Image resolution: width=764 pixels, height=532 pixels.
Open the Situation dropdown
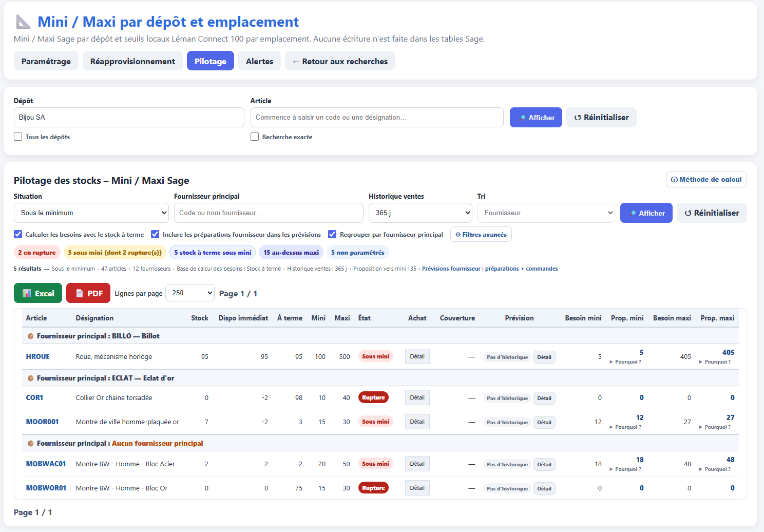[91, 213]
